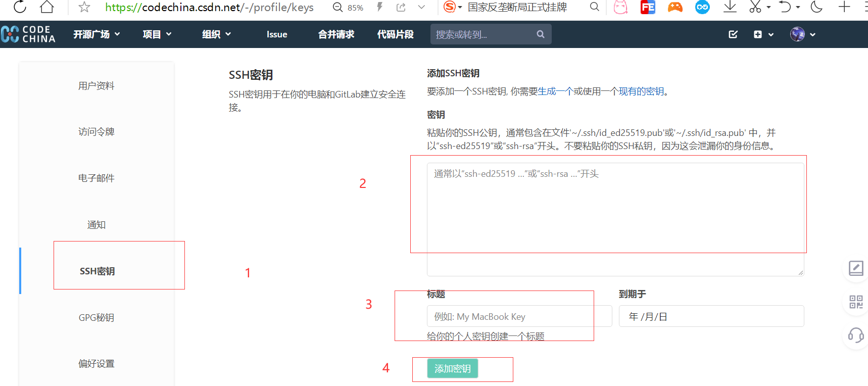Open the 代码片段 nav item

click(x=395, y=34)
